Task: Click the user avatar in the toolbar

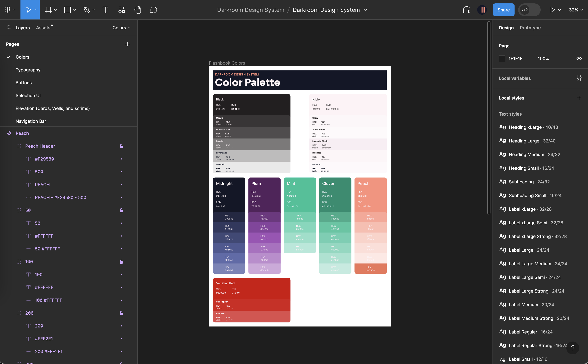Action: tap(482, 10)
